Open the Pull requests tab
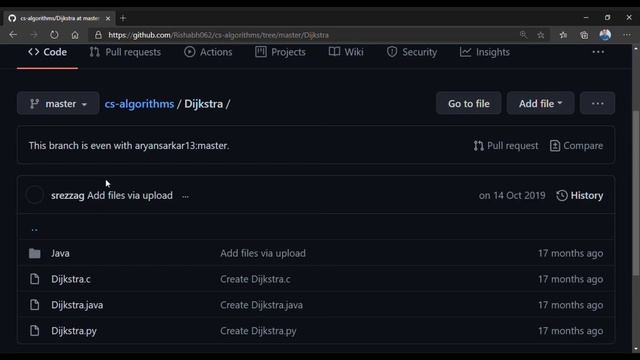The image size is (640, 360). click(125, 52)
